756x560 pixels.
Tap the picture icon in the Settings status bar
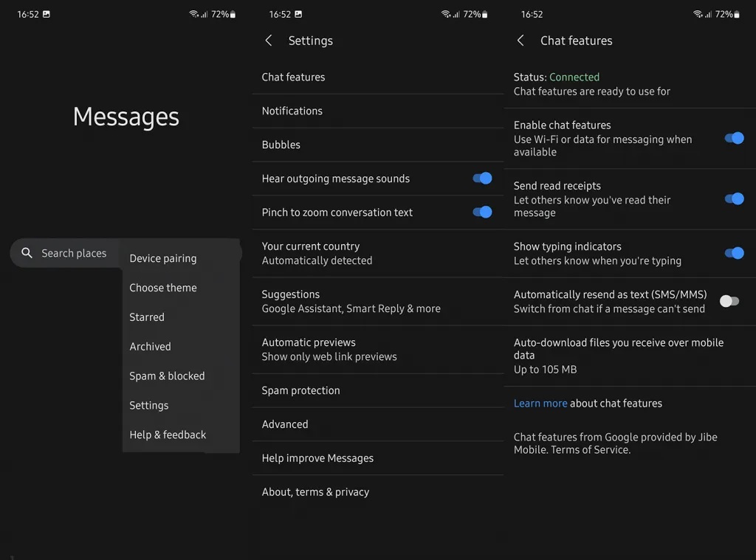click(298, 14)
